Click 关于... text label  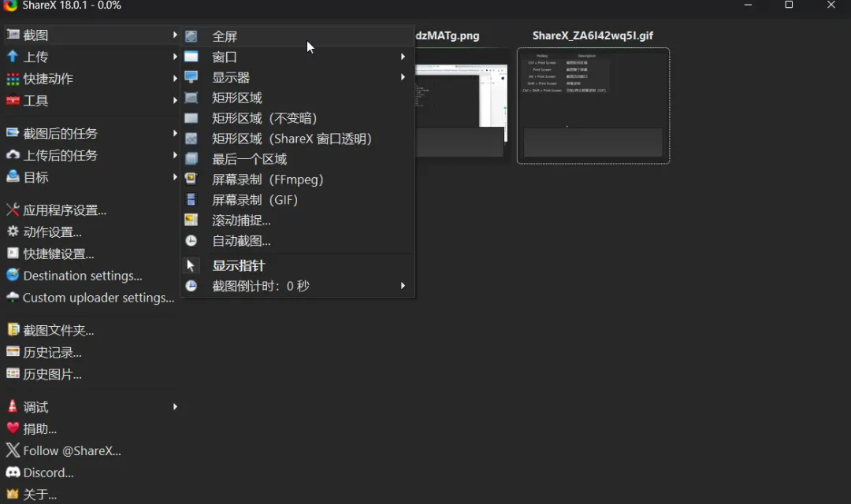pyautogui.click(x=39, y=495)
